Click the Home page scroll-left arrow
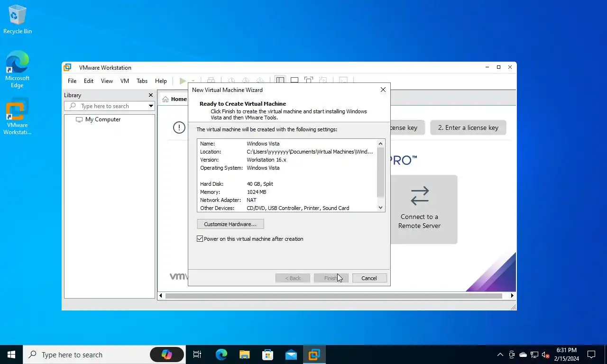The width and height of the screenshot is (607, 364). click(161, 296)
